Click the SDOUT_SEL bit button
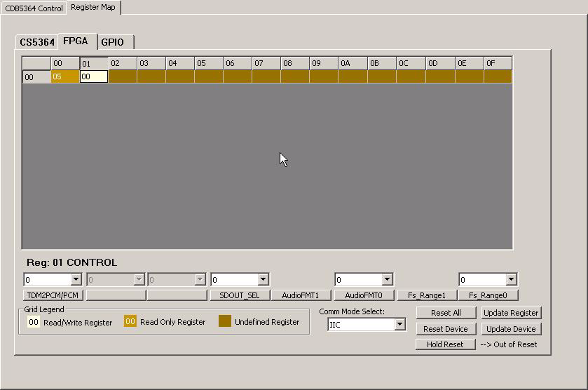This screenshot has width=588, height=390. (x=240, y=295)
